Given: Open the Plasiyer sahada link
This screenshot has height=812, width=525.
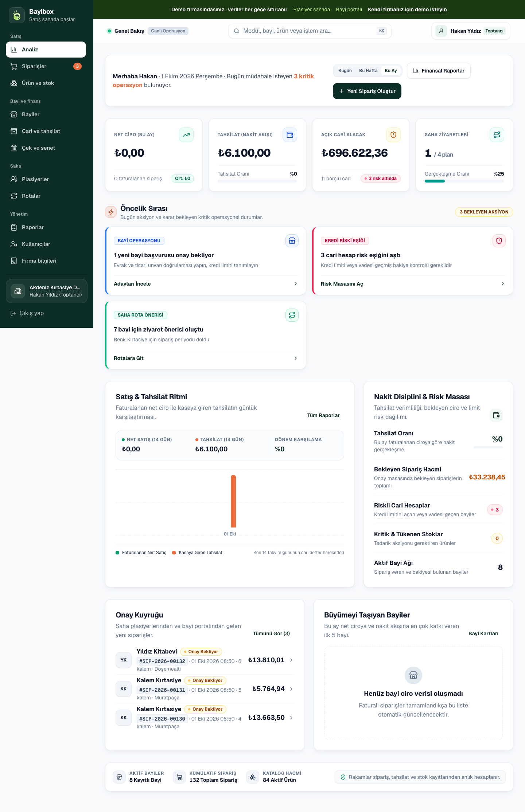Looking at the screenshot, I should pyautogui.click(x=312, y=9).
